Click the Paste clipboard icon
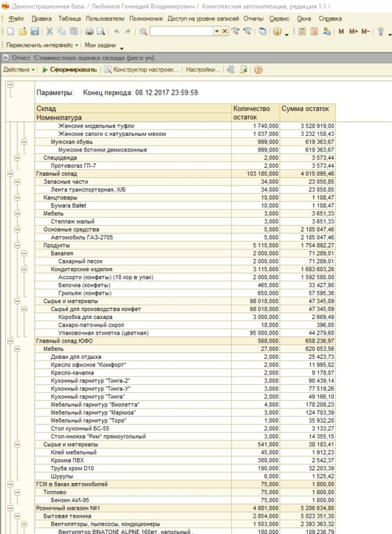The height and width of the screenshot is (534, 392). tap(74, 31)
